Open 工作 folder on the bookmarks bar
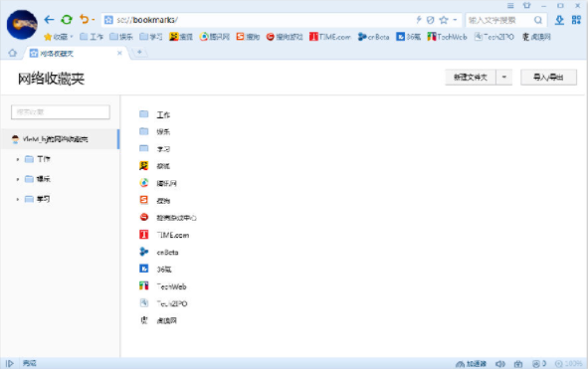 click(x=92, y=37)
